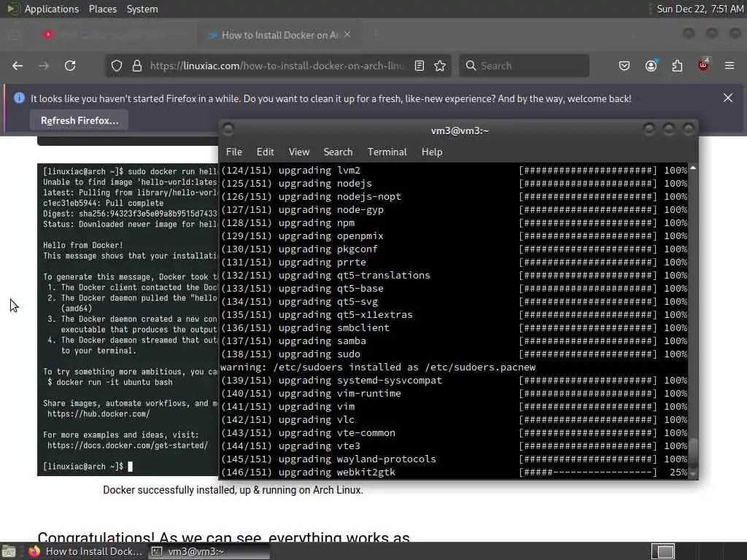The image size is (747, 560).
Task: Open the terminal Help menu
Action: click(x=432, y=152)
